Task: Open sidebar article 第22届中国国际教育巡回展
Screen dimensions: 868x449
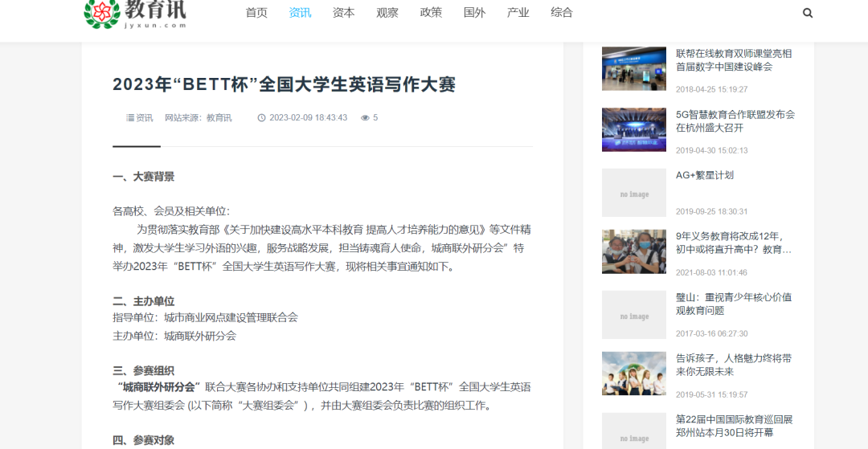Action: (734, 426)
